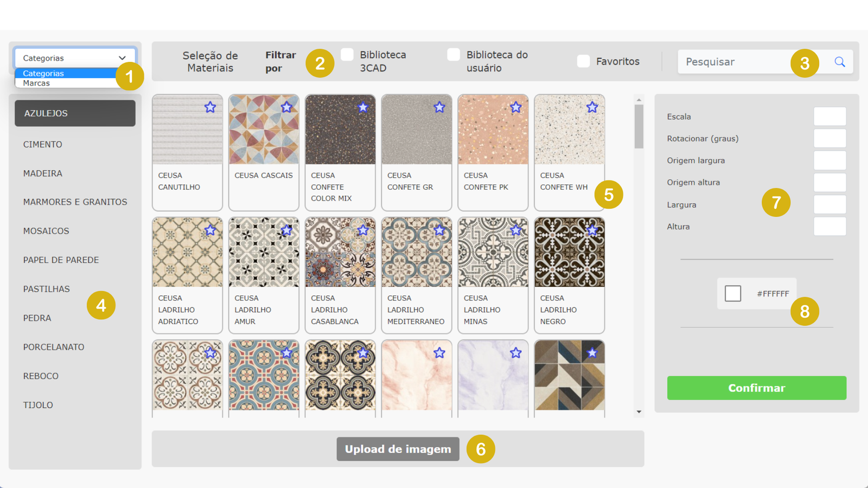Mark CEUSA CONFETE COLOR MIX as favorite
This screenshot has width=868, height=488.
point(363,107)
